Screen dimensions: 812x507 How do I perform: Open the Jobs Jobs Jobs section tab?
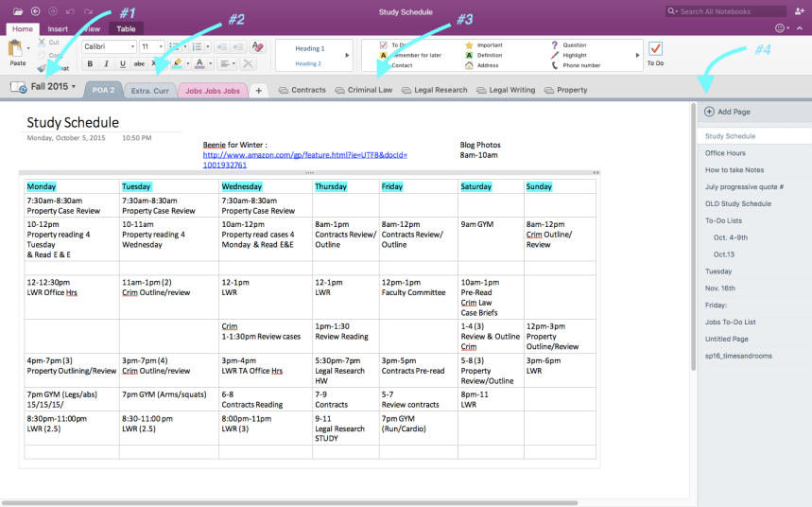pos(213,91)
